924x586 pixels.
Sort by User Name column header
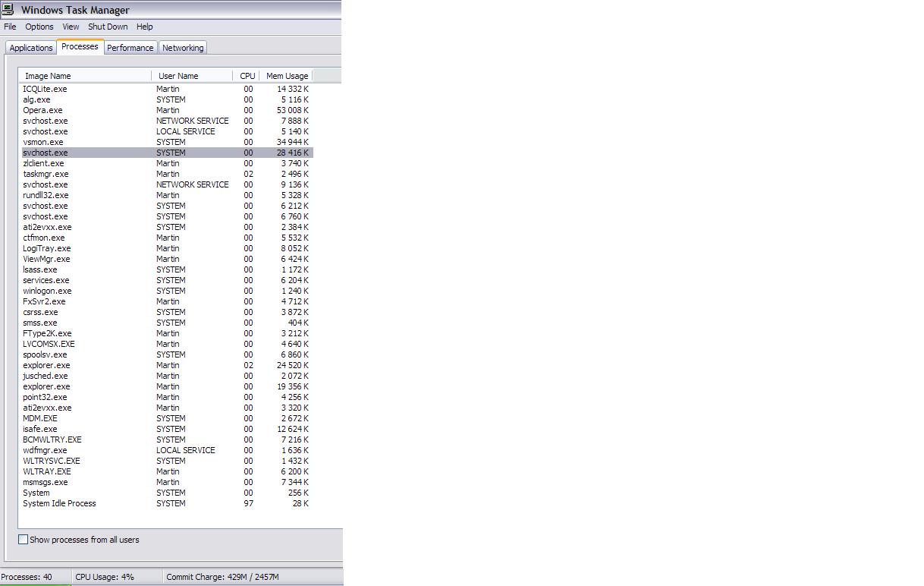tap(193, 76)
